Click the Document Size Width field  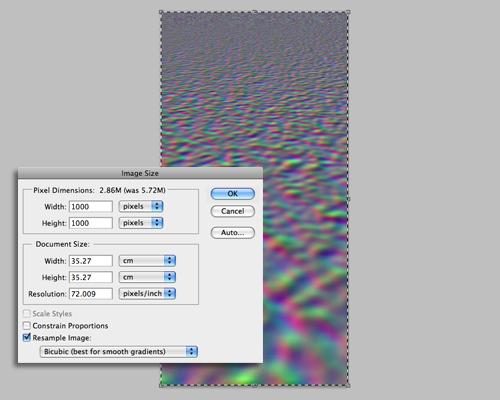[x=91, y=261]
